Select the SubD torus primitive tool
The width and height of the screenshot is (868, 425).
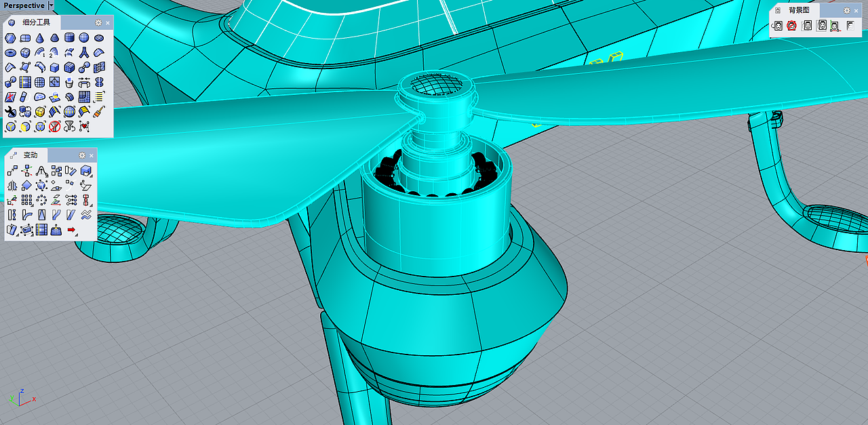pyautogui.click(x=10, y=52)
